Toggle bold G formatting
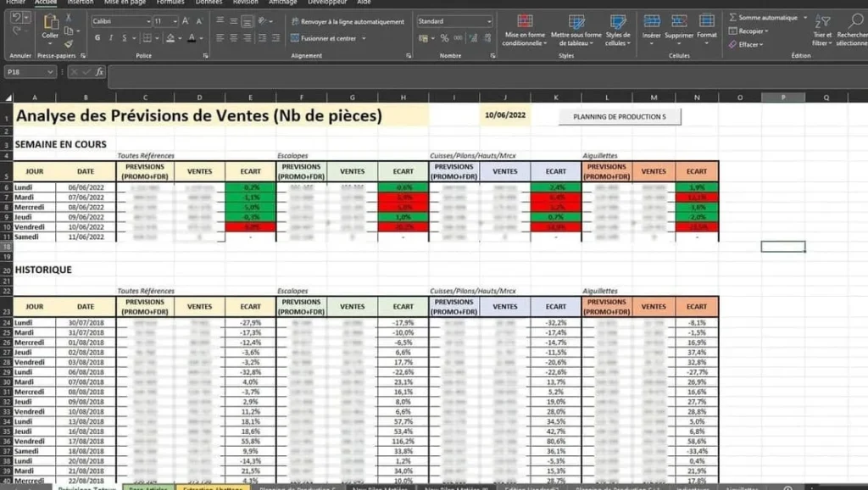The width and height of the screenshot is (868, 490). point(97,38)
